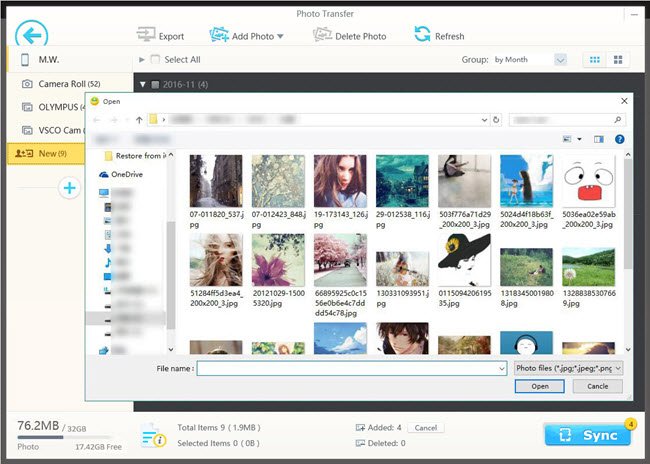Image resolution: width=650 pixels, height=464 pixels.
Task: Click the Up folder arrow in Open dialog
Action: pyautogui.click(x=139, y=120)
